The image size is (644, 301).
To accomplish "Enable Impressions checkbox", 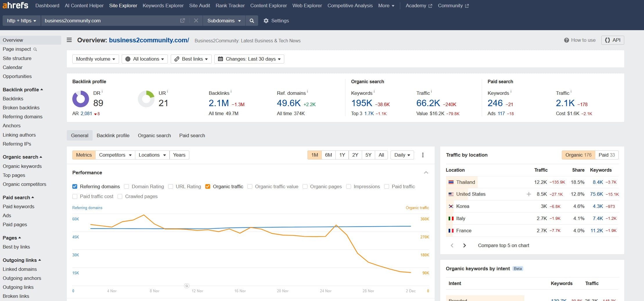I will pos(348,186).
